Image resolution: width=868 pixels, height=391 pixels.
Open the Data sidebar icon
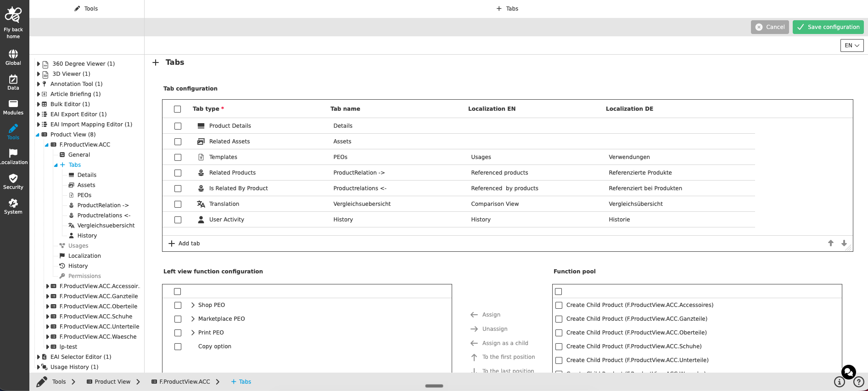[13, 79]
